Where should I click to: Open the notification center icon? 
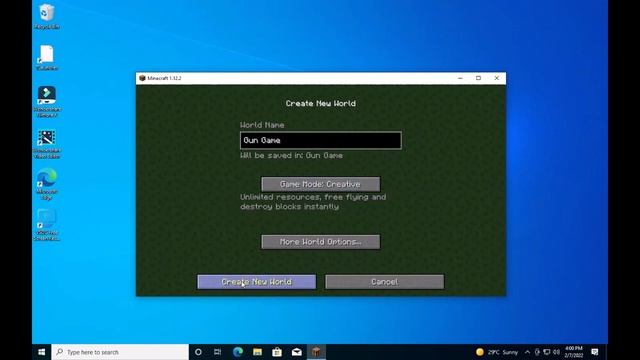(595, 352)
